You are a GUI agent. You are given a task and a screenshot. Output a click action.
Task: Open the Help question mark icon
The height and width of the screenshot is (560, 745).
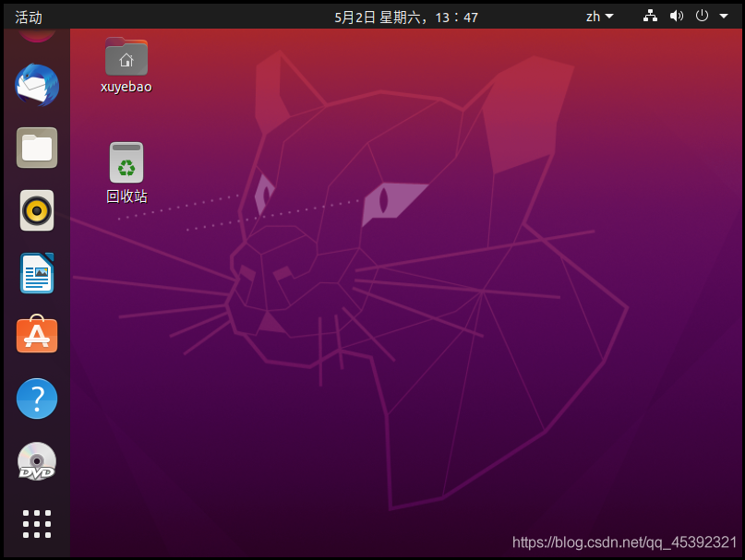tap(37, 399)
